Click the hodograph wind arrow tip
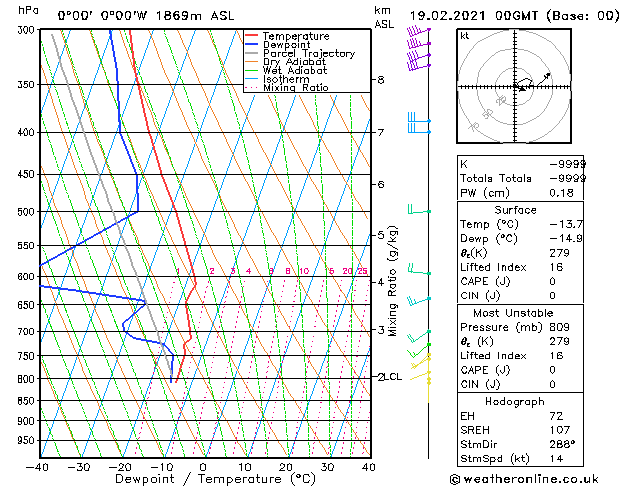This screenshot has width=629, height=486. (548, 75)
